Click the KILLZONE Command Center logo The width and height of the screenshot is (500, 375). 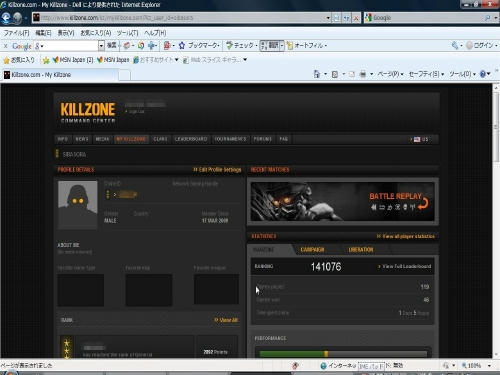(x=88, y=113)
